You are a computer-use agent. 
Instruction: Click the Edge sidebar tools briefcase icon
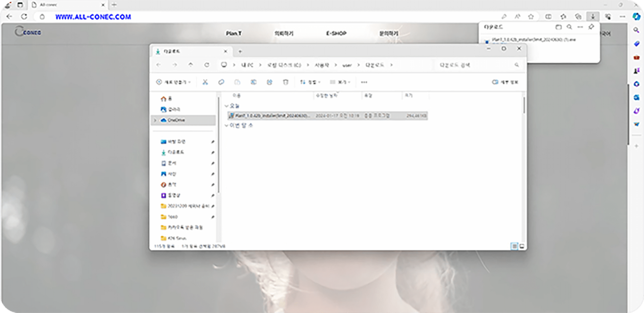pyautogui.click(x=636, y=57)
